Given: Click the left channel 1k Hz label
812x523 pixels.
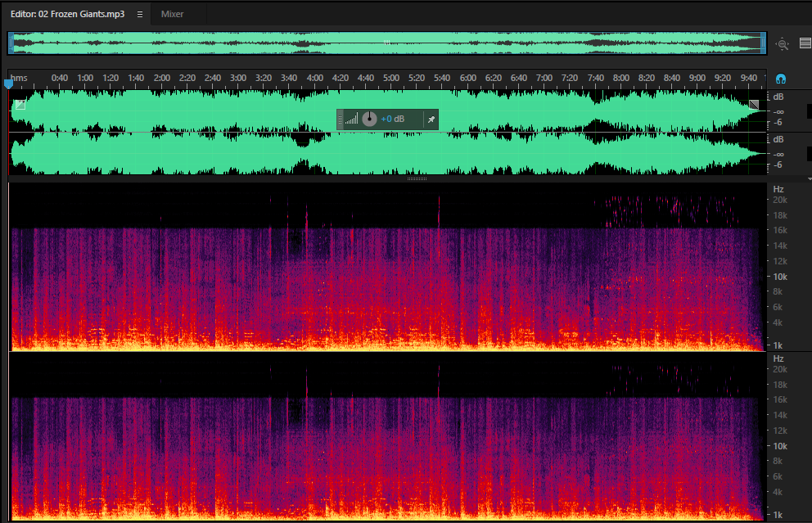Looking at the screenshot, I should point(778,345).
